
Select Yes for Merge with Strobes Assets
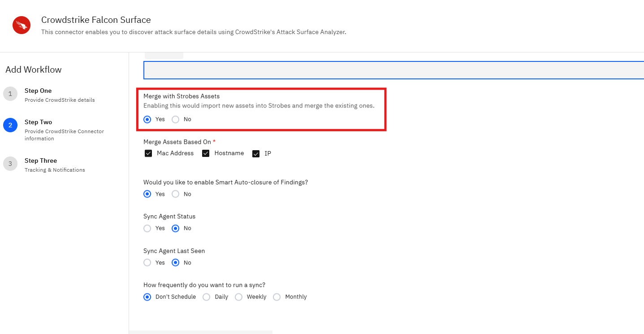pyautogui.click(x=147, y=119)
